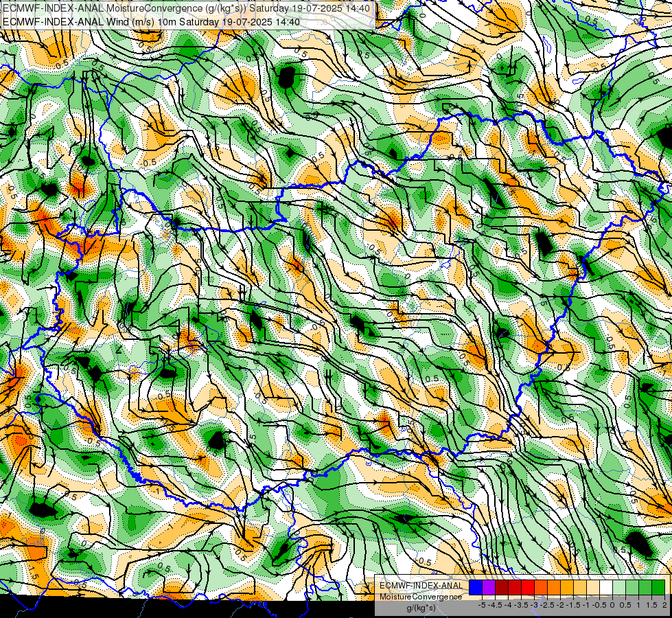Pick the pale peach swatch between -1 and -0.5
Image resolution: width=672 pixels, height=618 pixels.
pos(593,587)
